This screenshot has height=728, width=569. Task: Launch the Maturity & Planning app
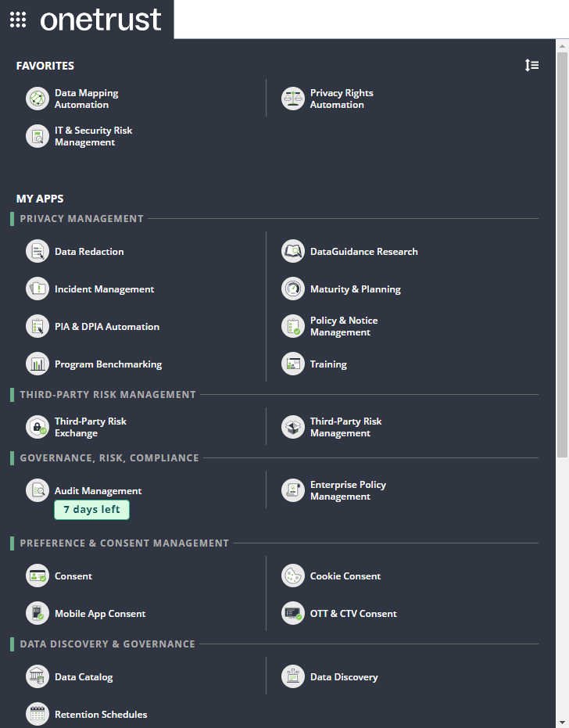(292, 289)
